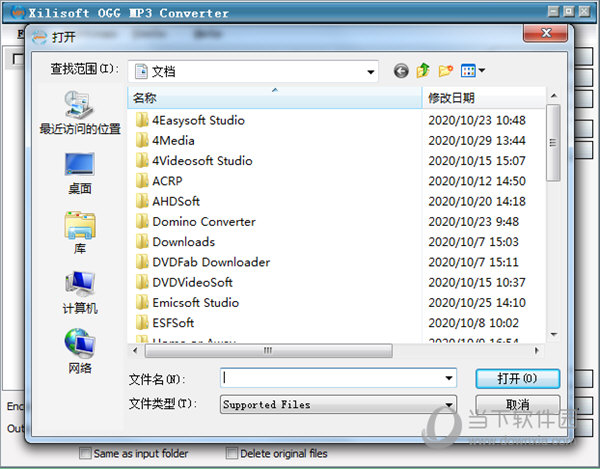Create a new folder icon
Viewport: 600px width, 469px height.
[446, 70]
